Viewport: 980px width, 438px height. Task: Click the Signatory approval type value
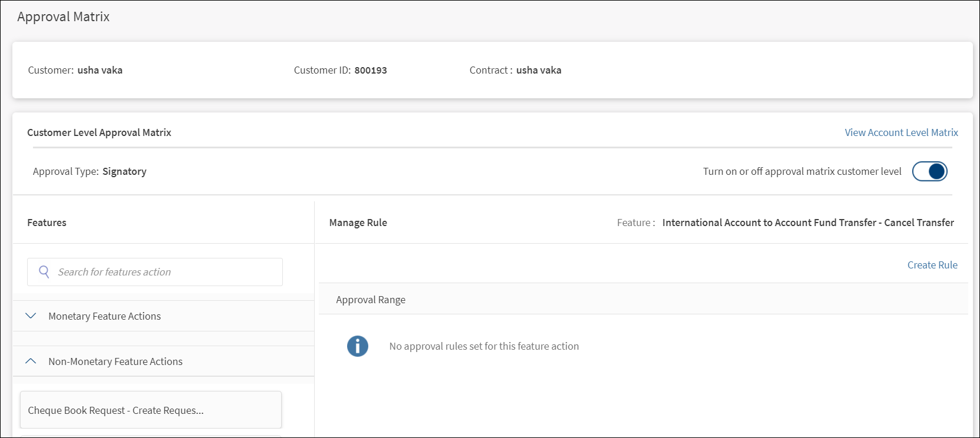(124, 171)
